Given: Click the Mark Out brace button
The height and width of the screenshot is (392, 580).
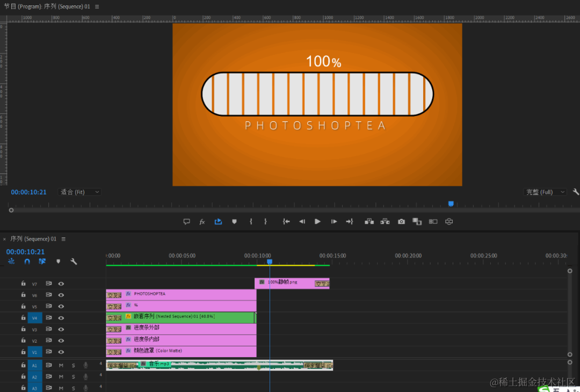Looking at the screenshot, I should (265, 222).
